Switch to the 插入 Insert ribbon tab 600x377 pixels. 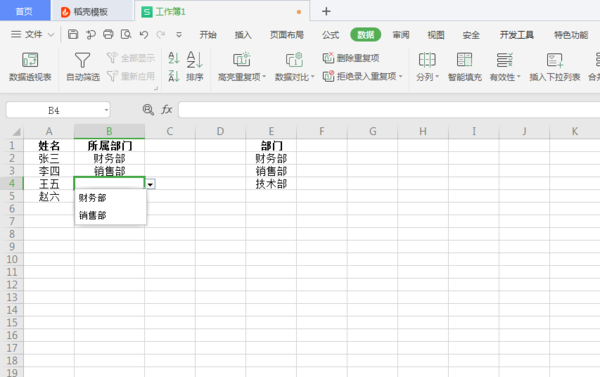[243, 35]
